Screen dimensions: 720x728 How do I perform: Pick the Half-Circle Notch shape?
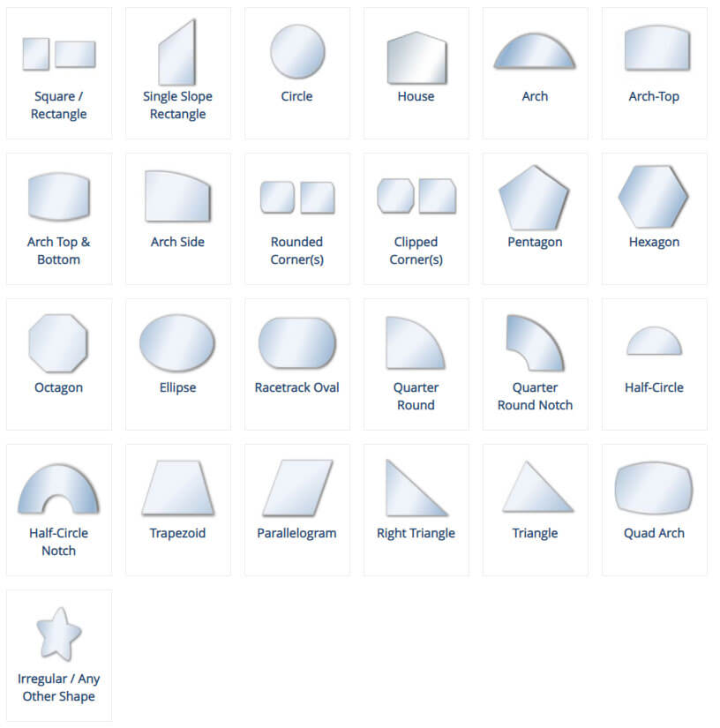click(x=58, y=489)
